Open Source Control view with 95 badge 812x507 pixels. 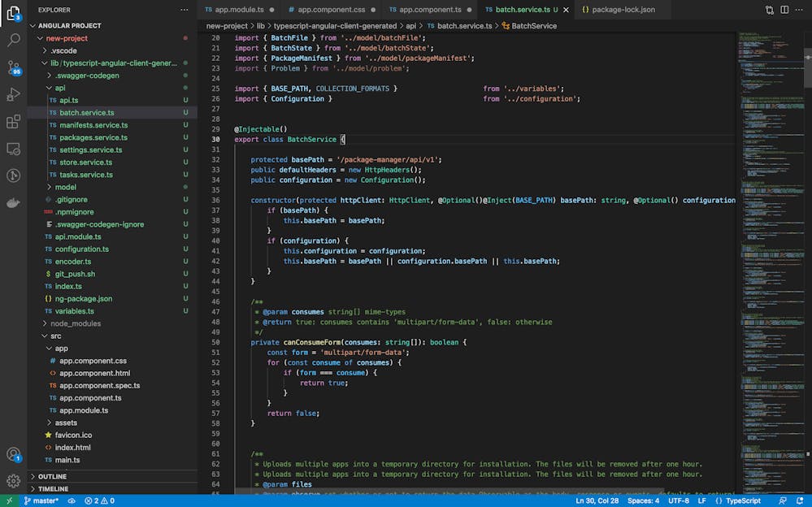(13, 67)
